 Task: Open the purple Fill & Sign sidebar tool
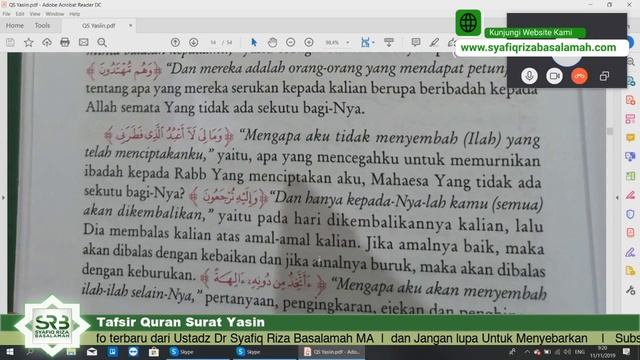(x=631, y=252)
